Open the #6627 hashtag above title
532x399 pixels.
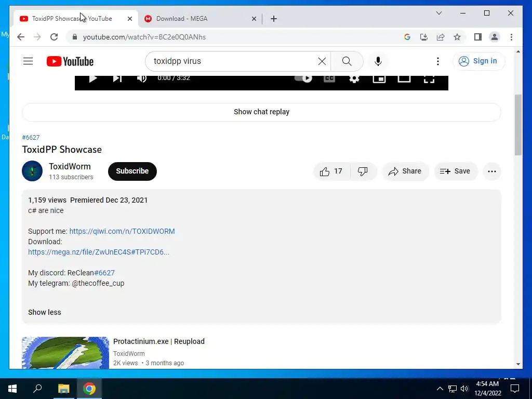coord(31,137)
